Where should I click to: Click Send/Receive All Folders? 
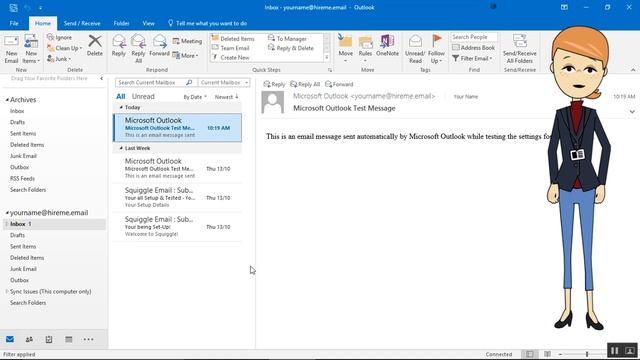pyautogui.click(x=520, y=49)
